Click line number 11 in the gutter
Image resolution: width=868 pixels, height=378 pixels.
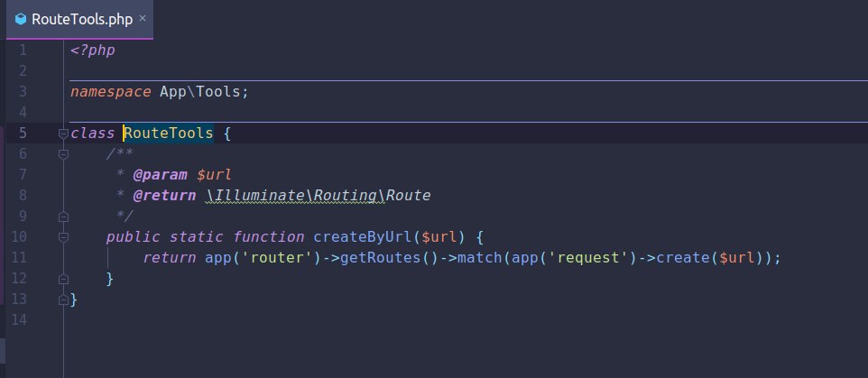point(19,258)
